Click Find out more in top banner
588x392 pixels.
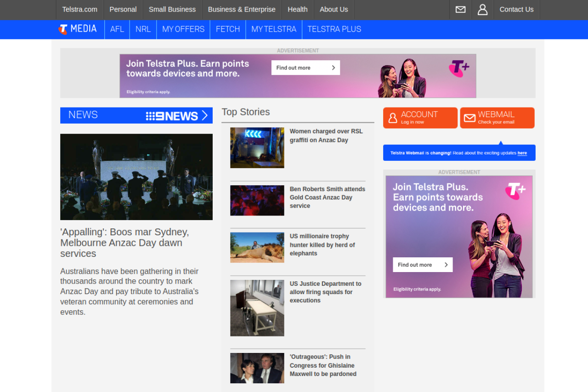305,68
